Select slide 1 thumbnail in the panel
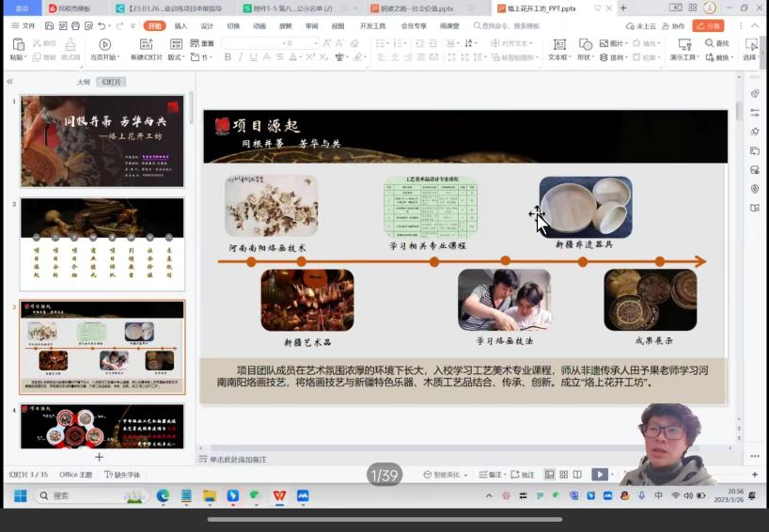 pos(102,141)
